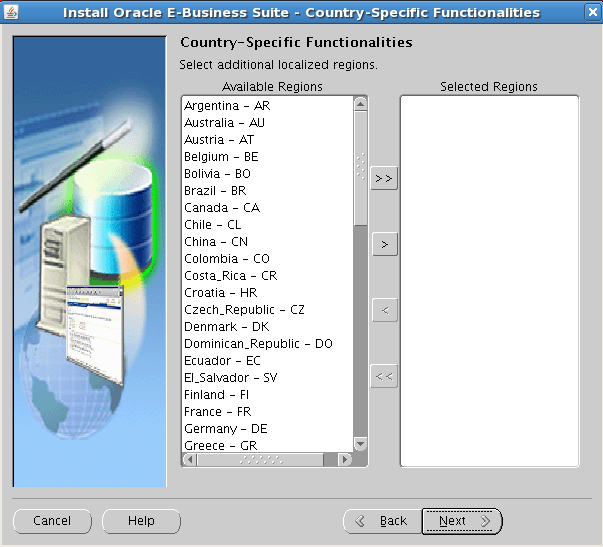The width and height of the screenshot is (603, 547).
Task: Click the remove single region < button
Action: click(x=385, y=310)
